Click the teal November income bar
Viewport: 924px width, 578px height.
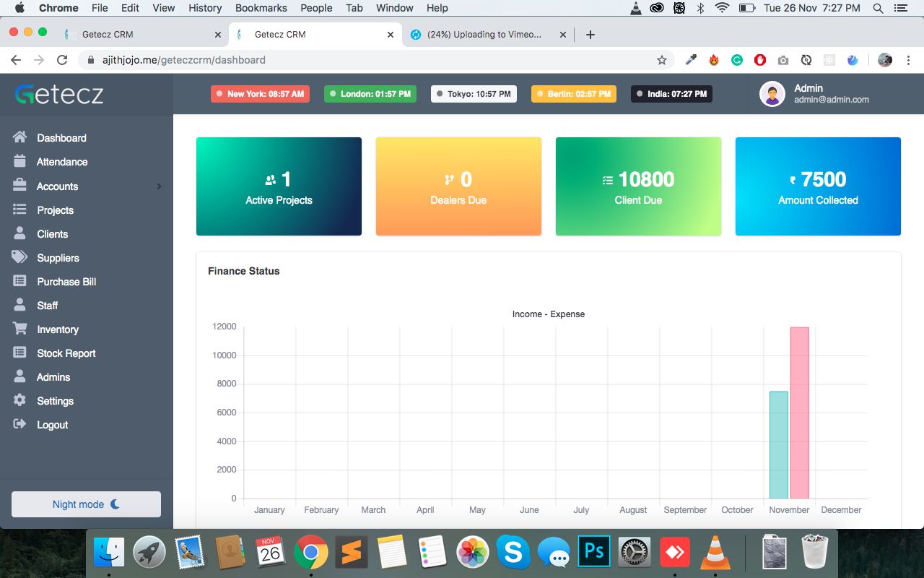tap(779, 445)
